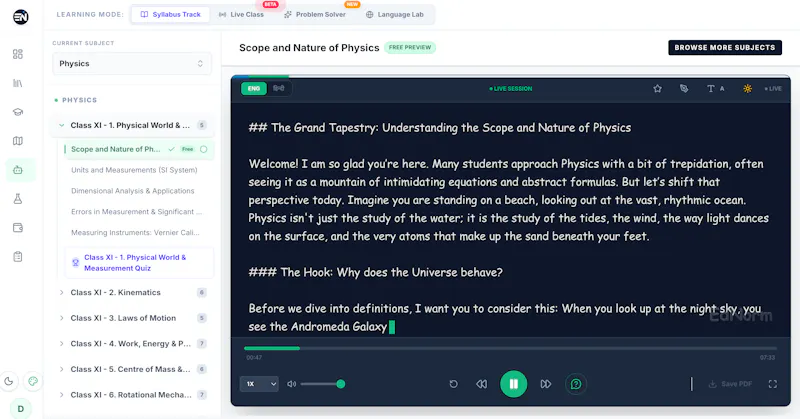Expand Class XI - 6. Rotational Mechanics chapter
Viewport: 800px width, 419px height.
click(x=132, y=395)
